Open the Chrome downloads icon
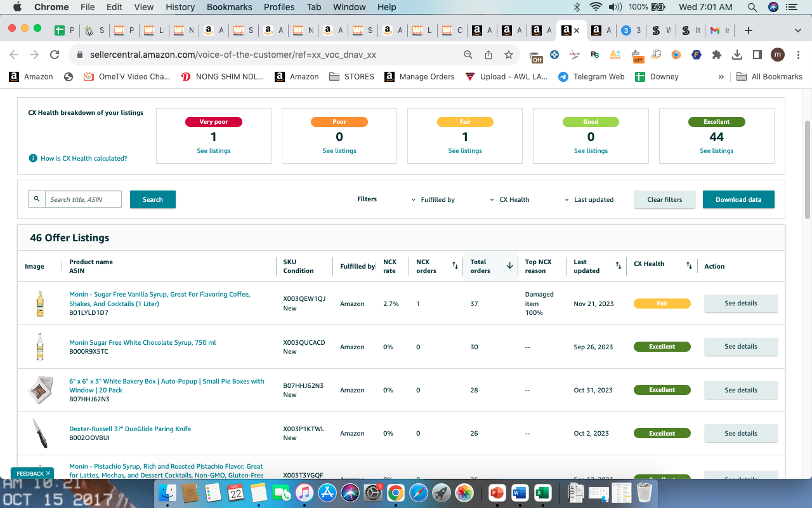Image resolution: width=812 pixels, height=508 pixels. (737, 55)
